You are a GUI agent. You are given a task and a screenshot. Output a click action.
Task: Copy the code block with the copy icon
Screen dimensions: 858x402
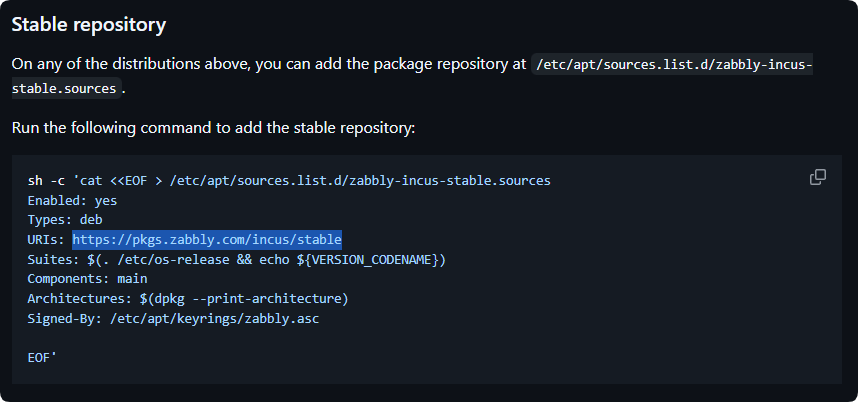817,177
